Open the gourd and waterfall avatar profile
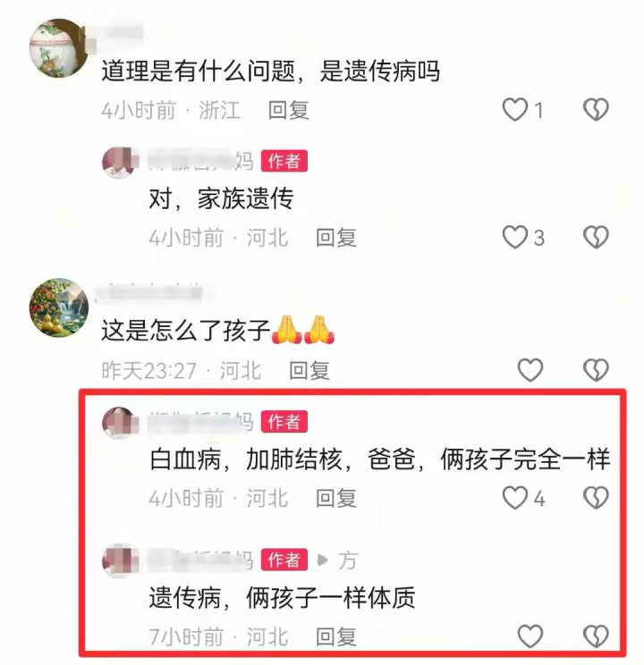Screen dimensions: 644x665 point(58,307)
